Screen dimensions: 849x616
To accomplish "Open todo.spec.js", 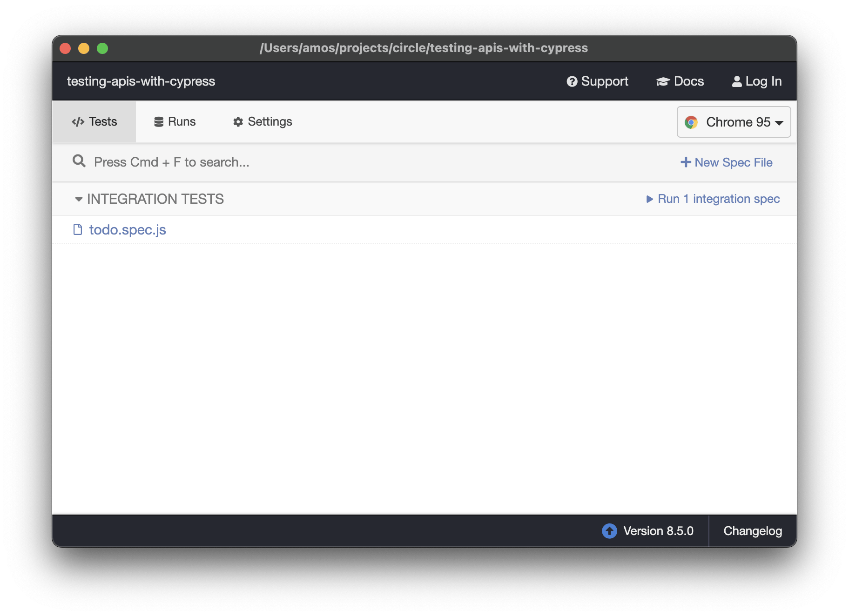I will tap(128, 229).
